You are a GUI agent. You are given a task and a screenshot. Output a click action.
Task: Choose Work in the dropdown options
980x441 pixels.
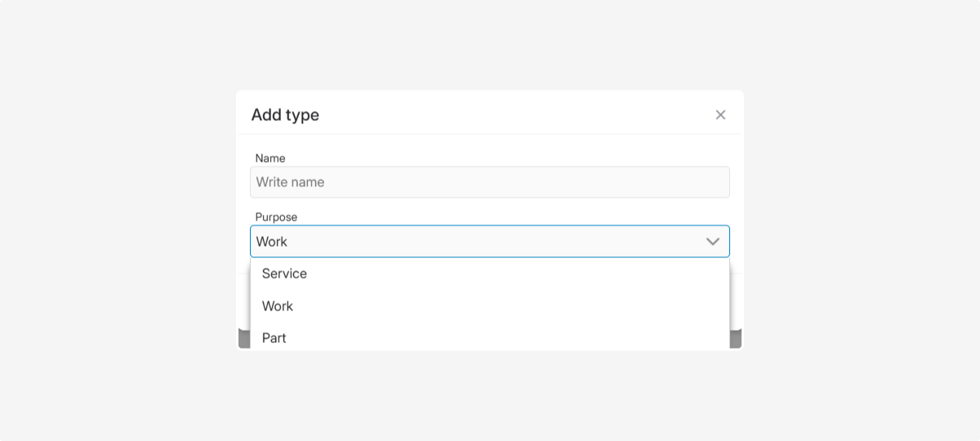(x=278, y=306)
